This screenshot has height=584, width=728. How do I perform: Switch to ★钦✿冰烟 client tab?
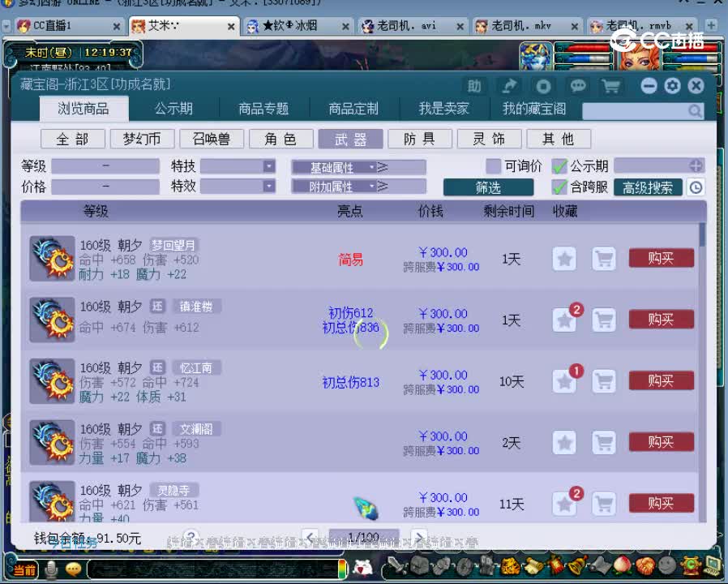pyautogui.click(x=298, y=26)
